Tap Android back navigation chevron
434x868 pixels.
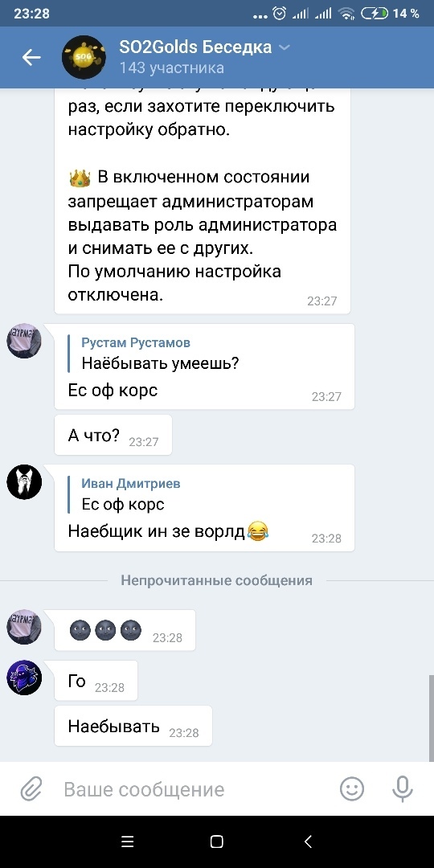coord(308,841)
